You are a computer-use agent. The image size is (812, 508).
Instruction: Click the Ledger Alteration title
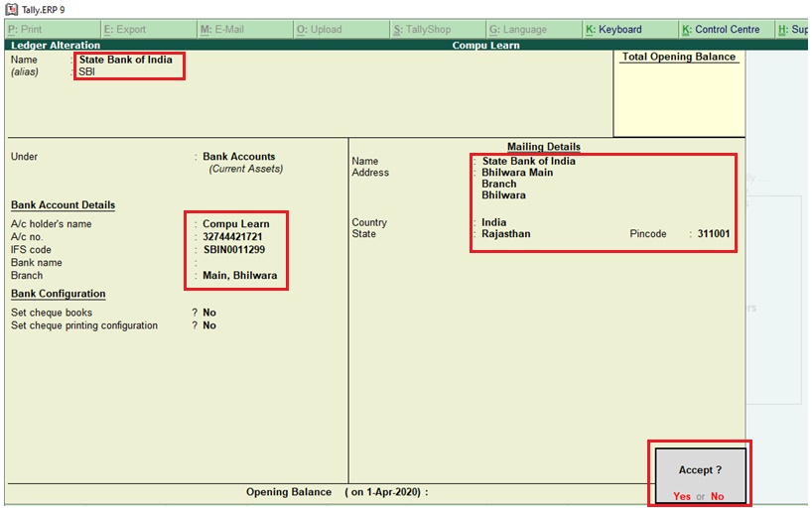pyautogui.click(x=56, y=45)
